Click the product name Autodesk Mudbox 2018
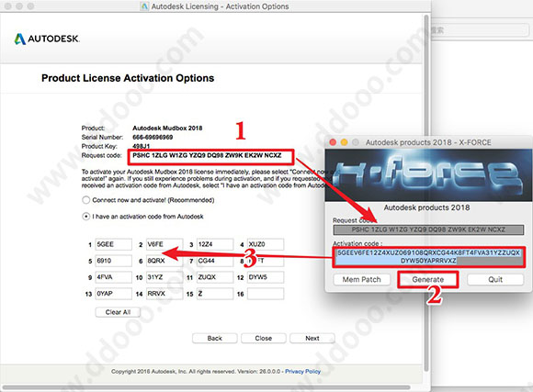533x392 pixels. coord(167,128)
